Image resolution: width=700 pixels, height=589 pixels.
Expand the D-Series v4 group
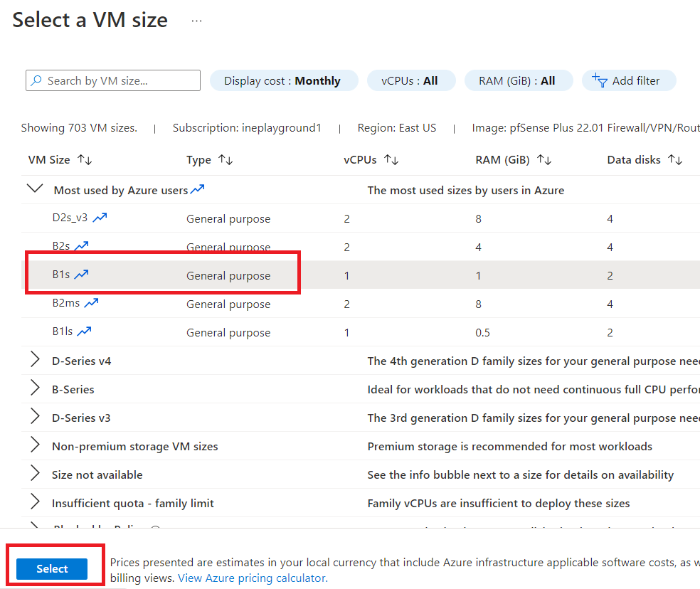pyautogui.click(x=35, y=360)
